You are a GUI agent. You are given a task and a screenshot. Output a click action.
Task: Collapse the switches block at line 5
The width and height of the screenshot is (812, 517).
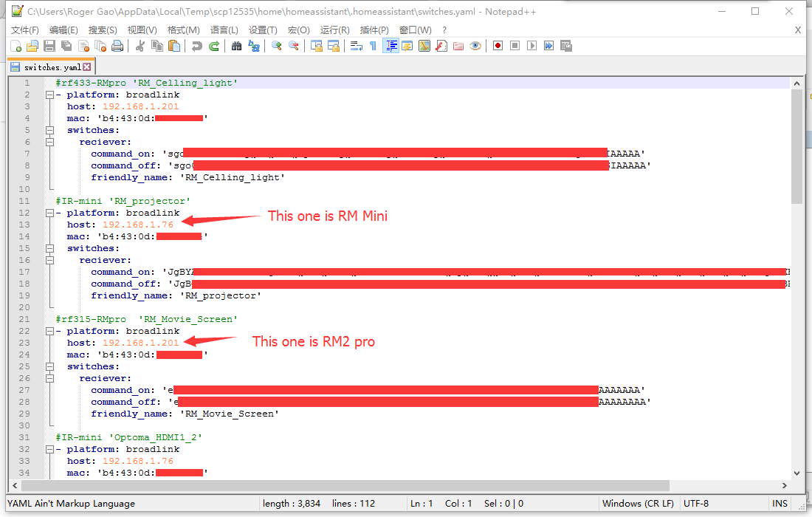(x=49, y=130)
